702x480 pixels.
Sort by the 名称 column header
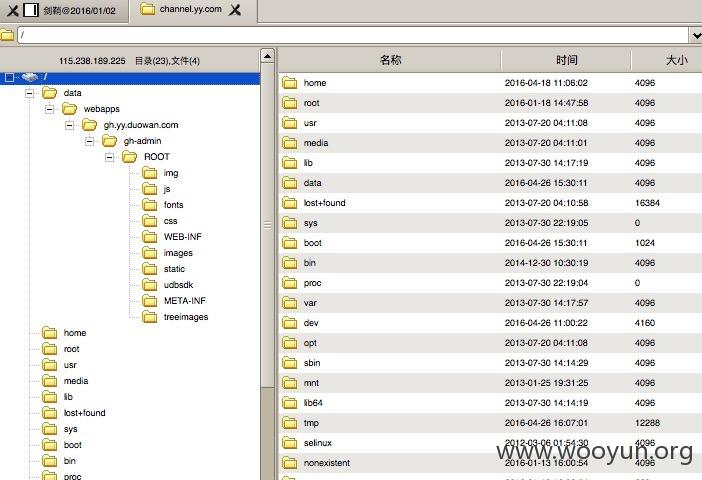click(390, 60)
